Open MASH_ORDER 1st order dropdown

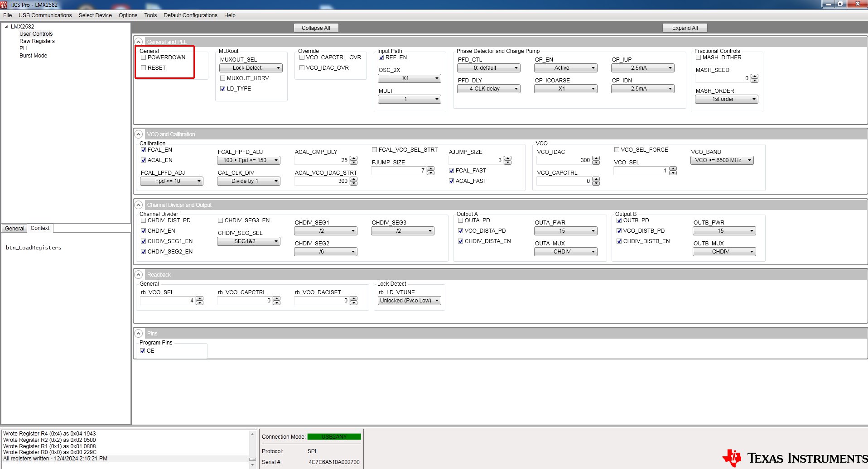[727, 99]
